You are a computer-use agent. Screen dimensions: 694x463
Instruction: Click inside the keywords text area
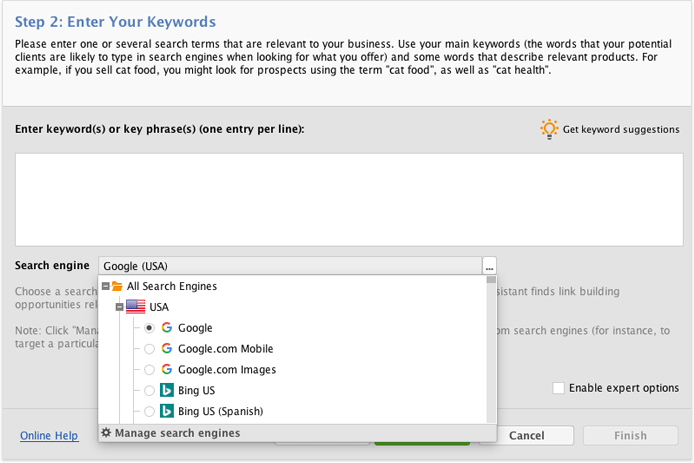click(349, 200)
